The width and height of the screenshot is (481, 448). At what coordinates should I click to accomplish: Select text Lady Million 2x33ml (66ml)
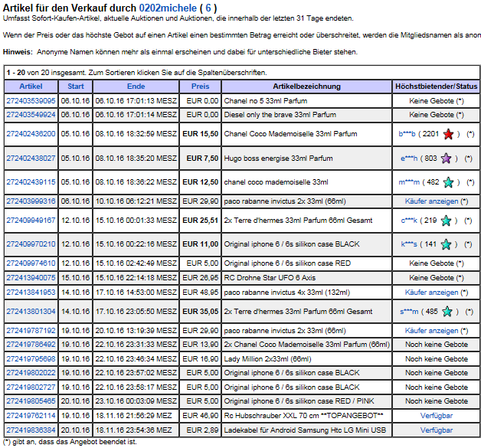(267, 359)
